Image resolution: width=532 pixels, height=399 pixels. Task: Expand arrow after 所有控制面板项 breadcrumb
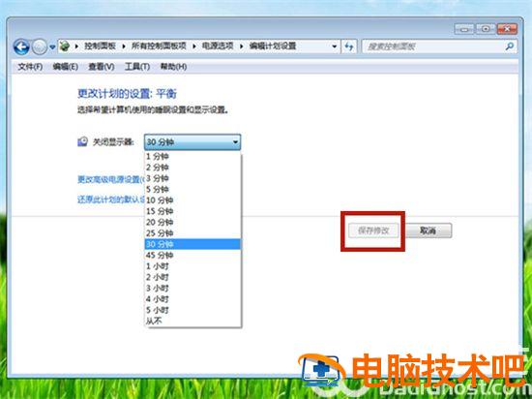point(194,46)
